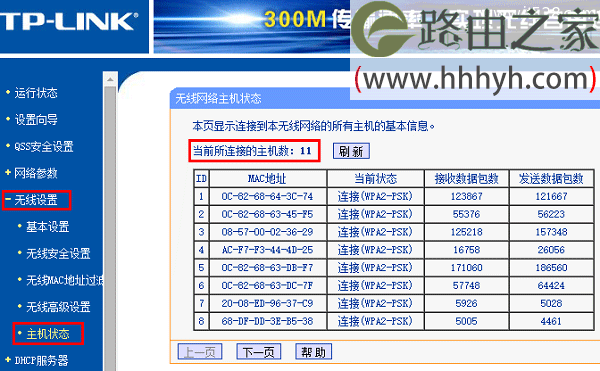
Task: Click the TP-LINK logo
Action: tap(69, 21)
